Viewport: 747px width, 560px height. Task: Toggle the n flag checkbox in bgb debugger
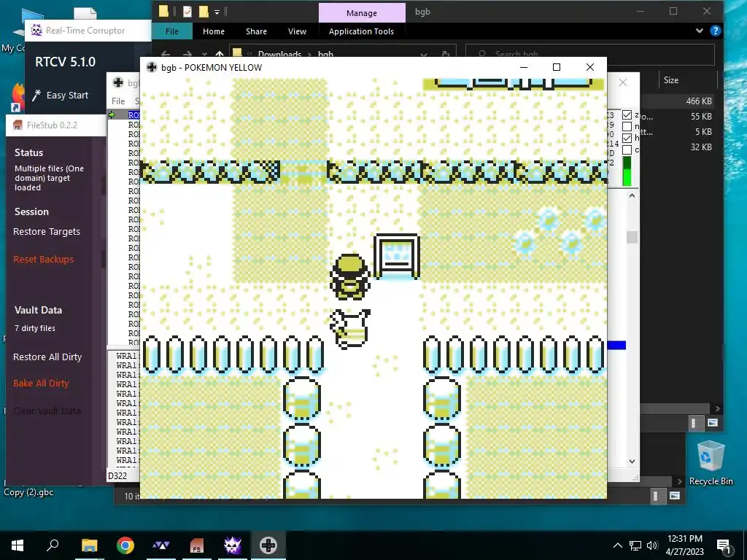coord(627,127)
